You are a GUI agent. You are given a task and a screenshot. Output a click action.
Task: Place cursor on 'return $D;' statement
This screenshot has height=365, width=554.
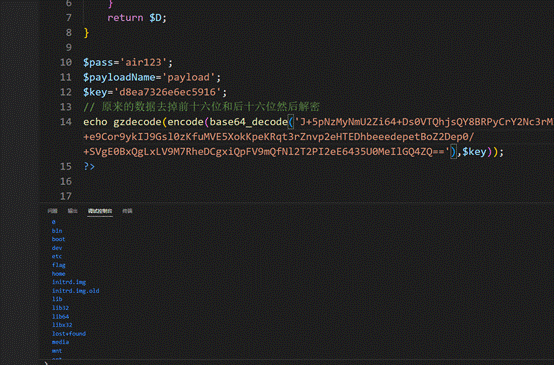click(x=137, y=18)
